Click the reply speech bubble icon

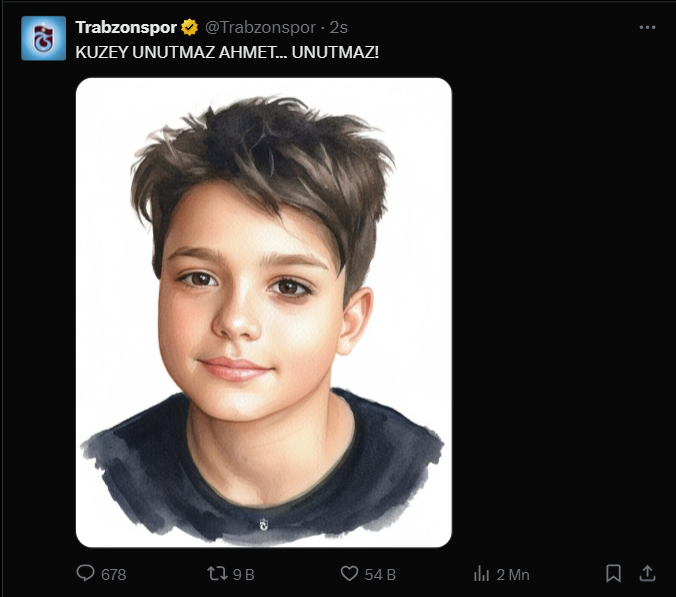pos(86,573)
